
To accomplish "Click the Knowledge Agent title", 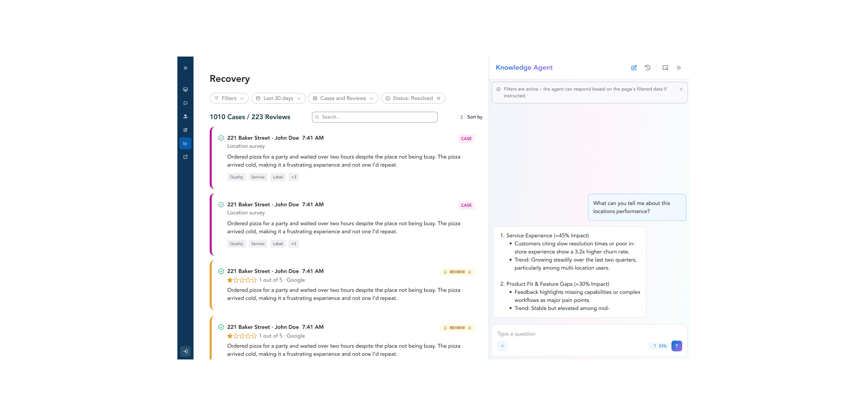I will tap(524, 68).
